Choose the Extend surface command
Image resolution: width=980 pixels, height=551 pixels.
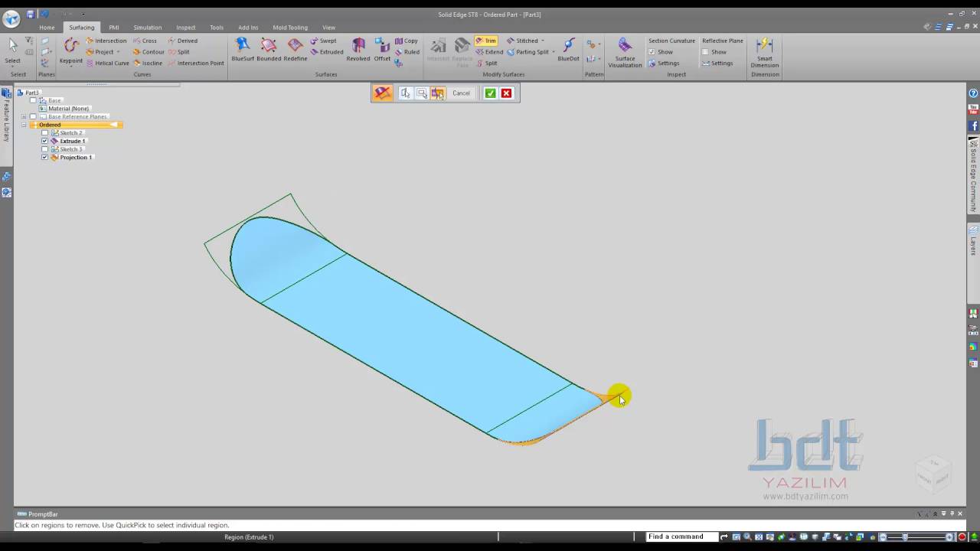click(489, 52)
